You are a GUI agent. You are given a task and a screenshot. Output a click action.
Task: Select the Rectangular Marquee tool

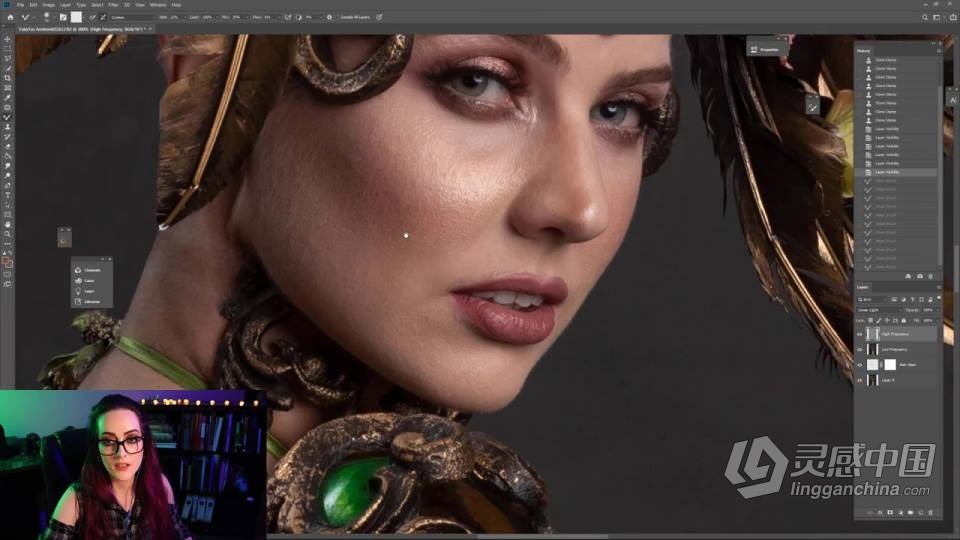tap(7, 49)
